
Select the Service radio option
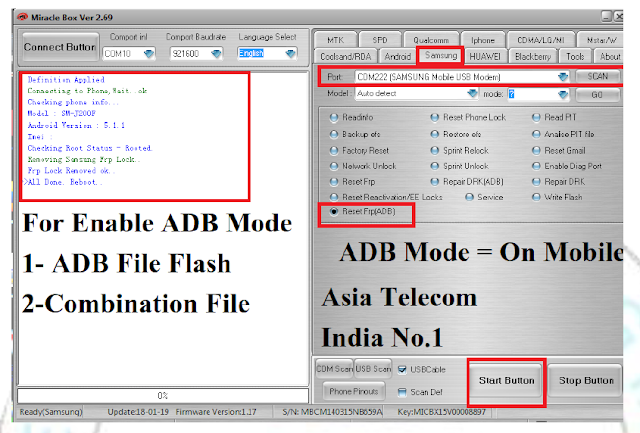pos(469,197)
